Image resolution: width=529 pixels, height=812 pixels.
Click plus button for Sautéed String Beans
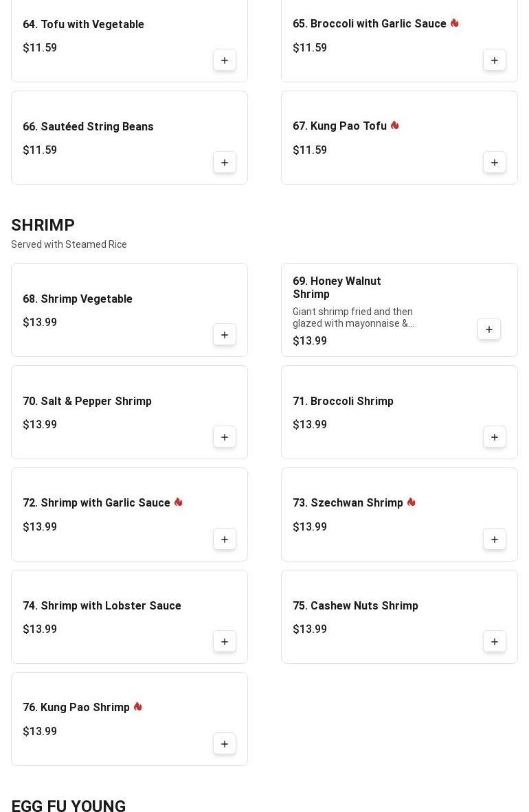[x=225, y=163]
